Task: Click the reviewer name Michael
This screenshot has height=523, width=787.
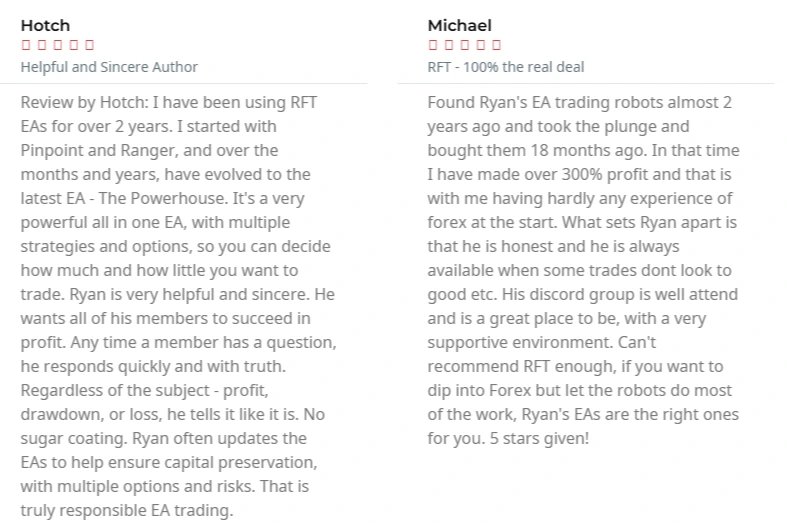Action: pos(459,25)
